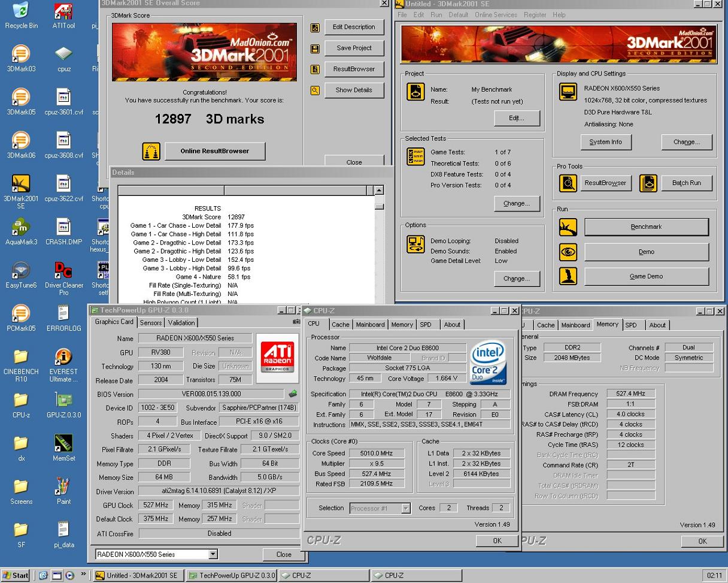Launch MemSet from the desktop
Viewport: 728px width, 583px height.
pos(63,448)
